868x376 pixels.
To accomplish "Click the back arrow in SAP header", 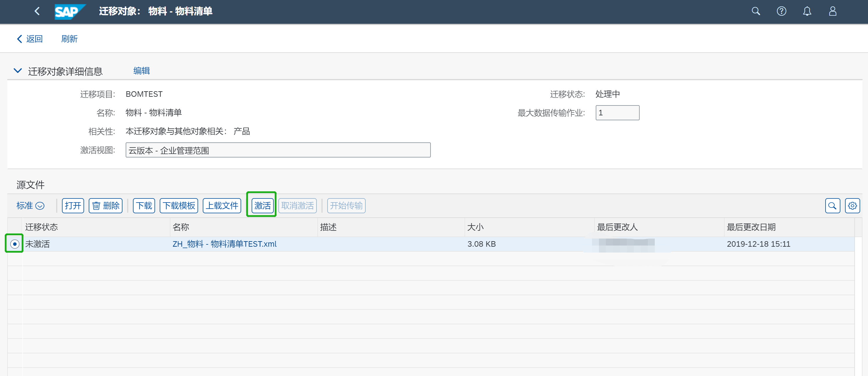I will coord(37,11).
